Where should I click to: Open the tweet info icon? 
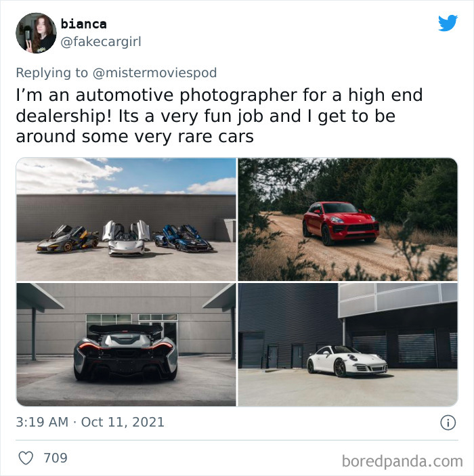448,423
